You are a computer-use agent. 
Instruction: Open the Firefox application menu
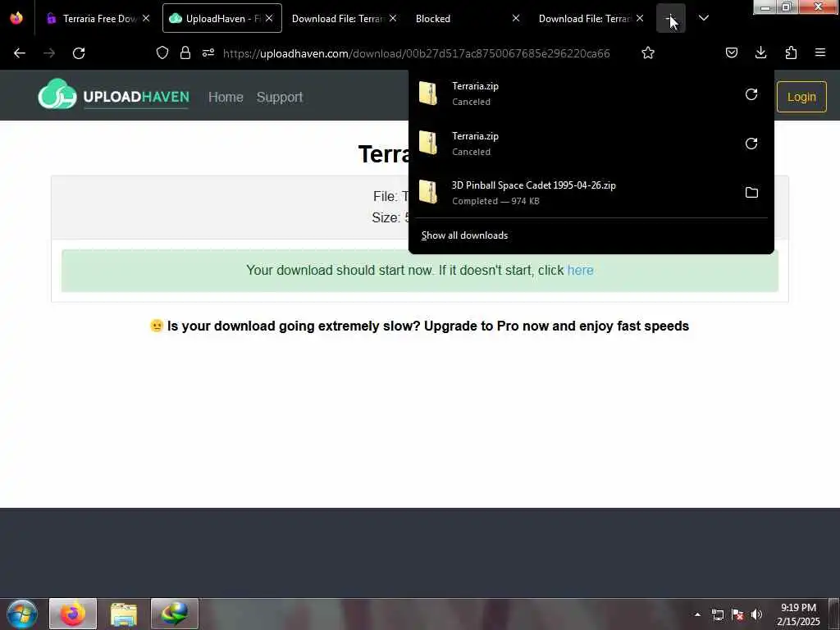coord(820,52)
